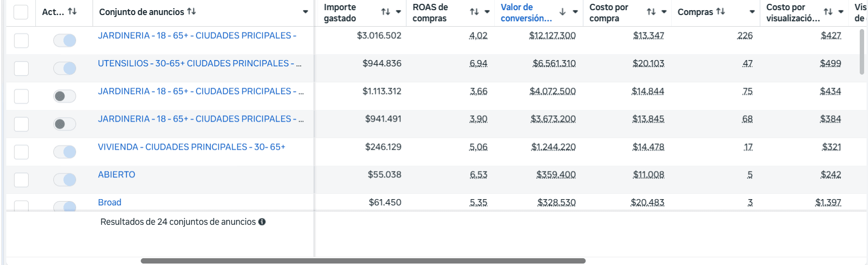868x265 pixels.
Task: Reverse the Valor de conversión descending arrow
Action: pyautogui.click(x=562, y=12)
